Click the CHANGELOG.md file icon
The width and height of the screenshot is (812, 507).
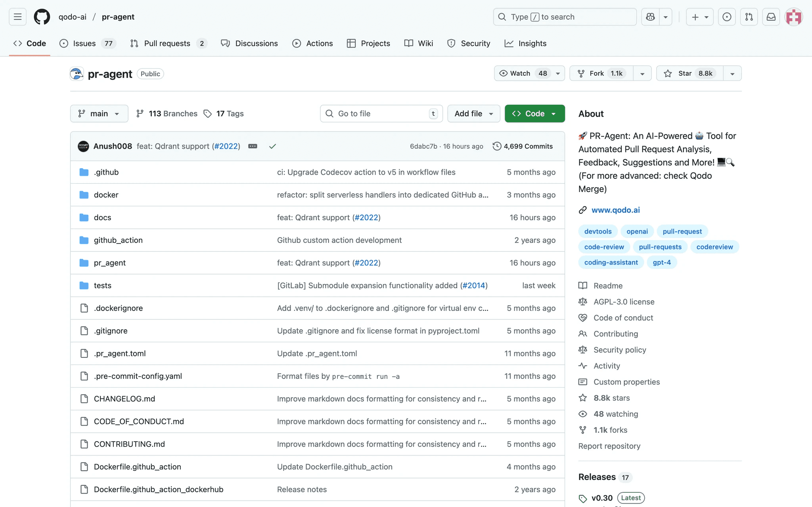(x=84, y=399)
